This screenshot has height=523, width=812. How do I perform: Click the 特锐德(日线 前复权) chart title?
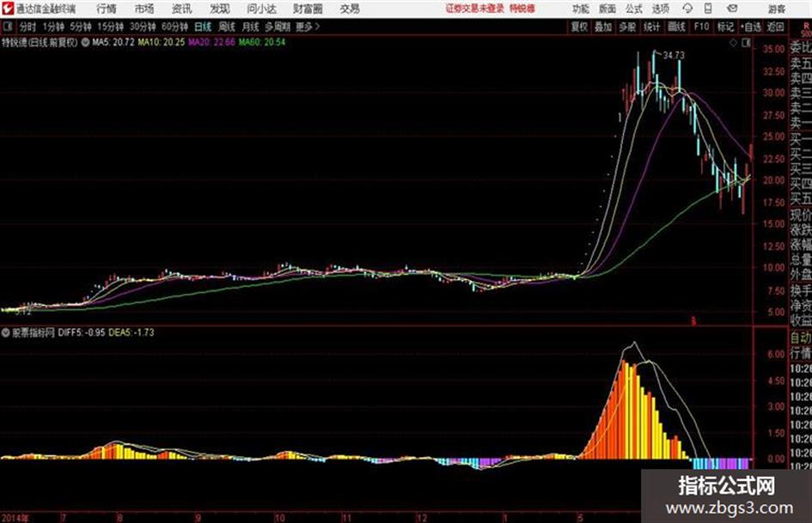pyautogui.click(x=40, y=42)
